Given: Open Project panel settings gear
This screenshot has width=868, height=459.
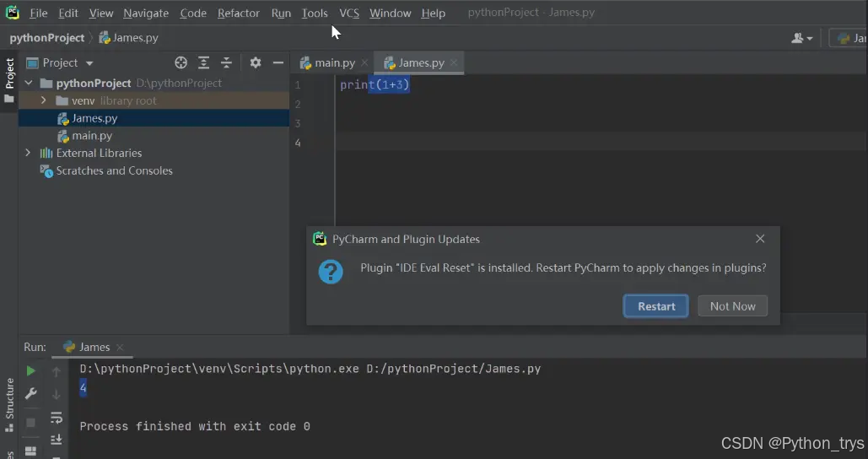Looking at the screenshot, I should click(256, 62).
